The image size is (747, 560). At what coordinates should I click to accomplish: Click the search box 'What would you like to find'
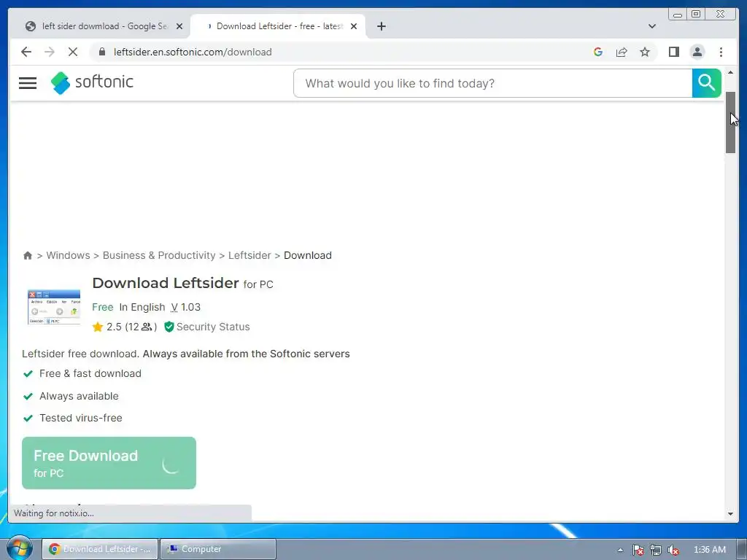pyautogui.click(x=492, y=83)
